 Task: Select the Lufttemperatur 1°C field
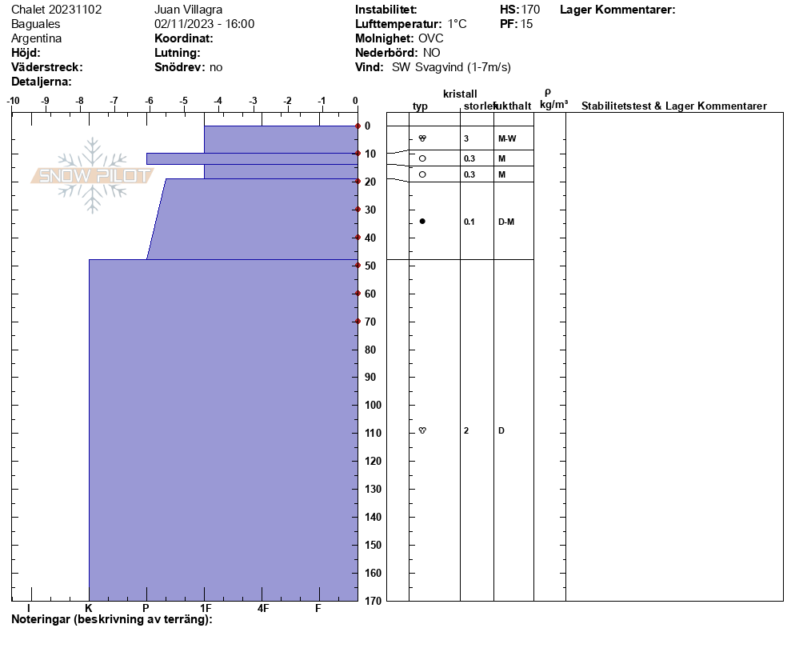point(410,24)
